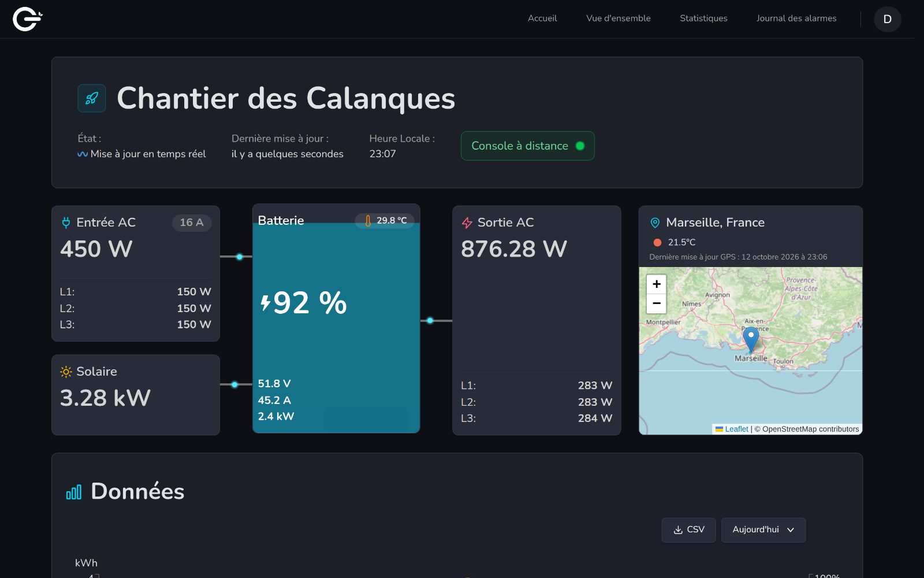Switch to Statistiques
The width and height of the screenshot is (924, 578).
coord(703,18)
